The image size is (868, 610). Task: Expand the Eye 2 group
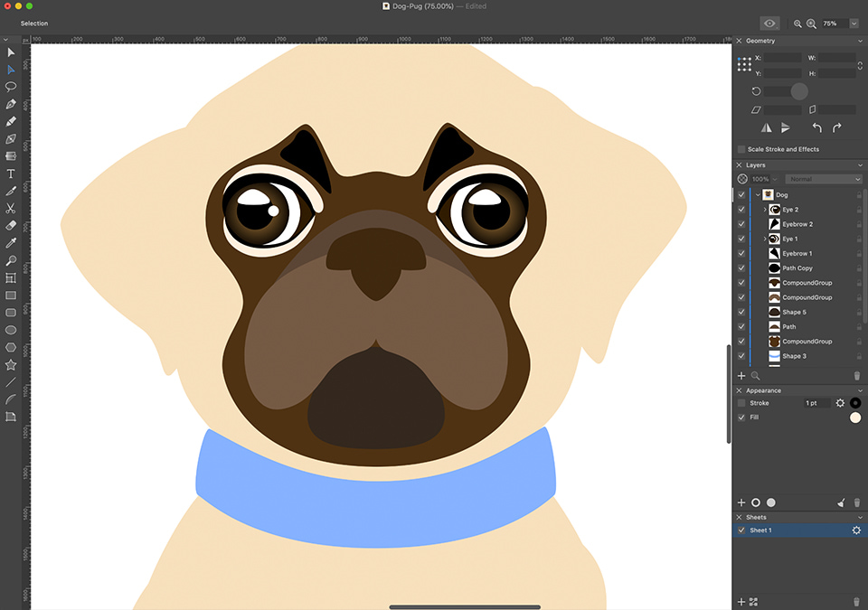(765, 210)
